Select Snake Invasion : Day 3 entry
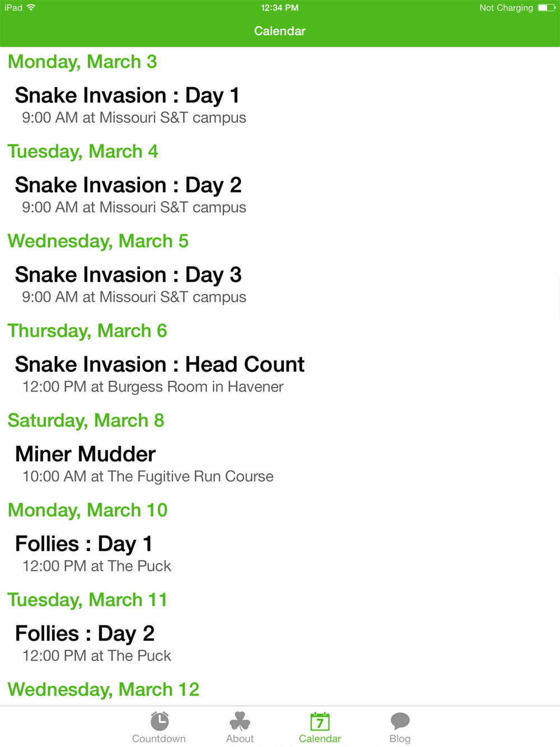The width and height of the screenshot is (560, 747). [x=280, y=284]
